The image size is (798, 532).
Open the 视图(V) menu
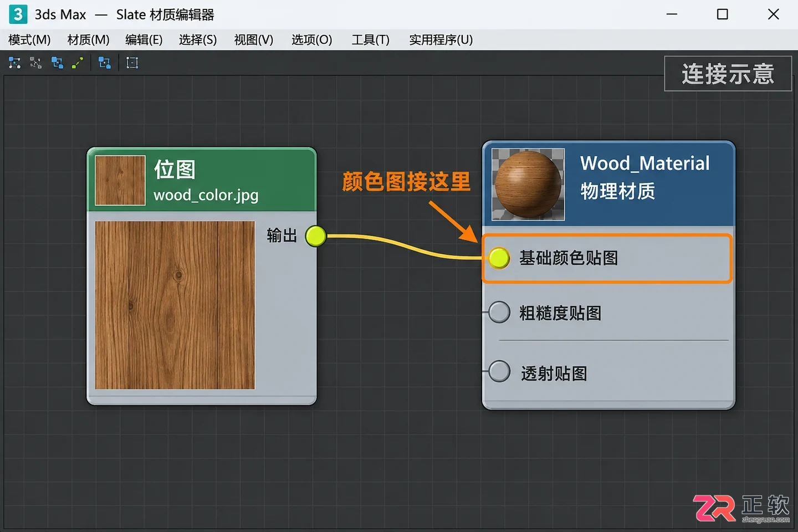(x=254, y=40)
